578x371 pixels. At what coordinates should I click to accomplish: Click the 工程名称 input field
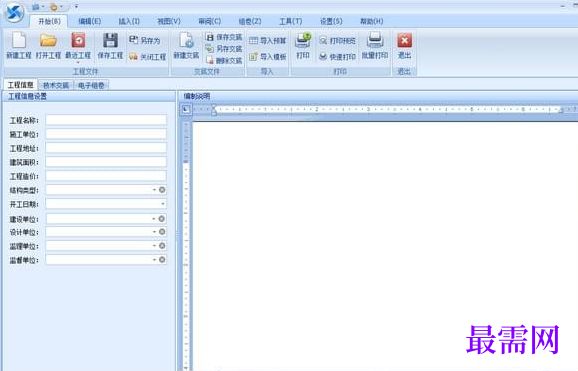(106, 120)
